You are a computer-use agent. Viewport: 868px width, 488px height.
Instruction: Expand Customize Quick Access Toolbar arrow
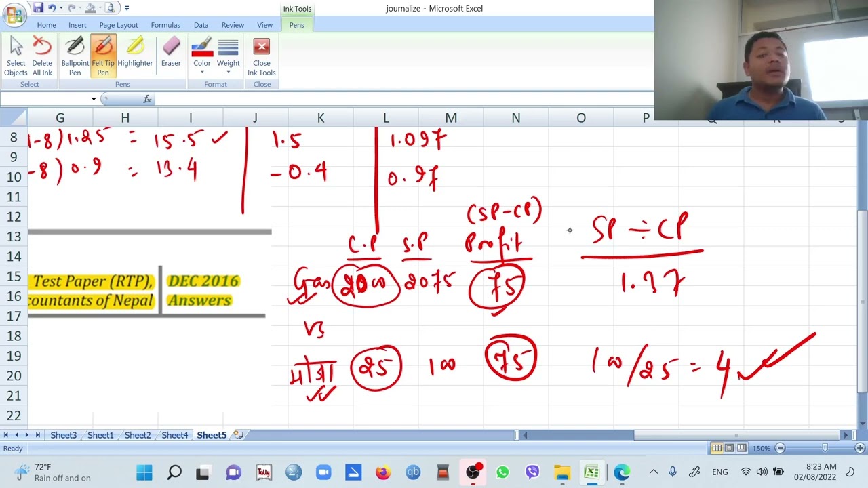point(126,8)
